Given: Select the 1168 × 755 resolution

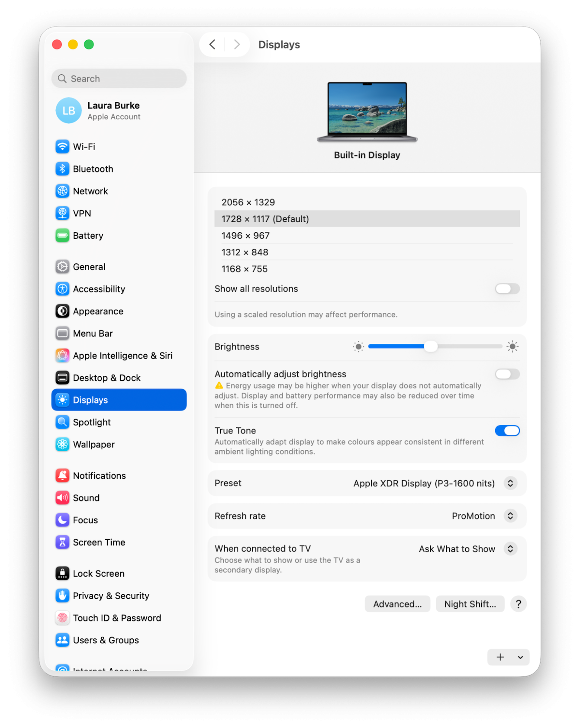Looking at the screenshot, I should [367, 269].
